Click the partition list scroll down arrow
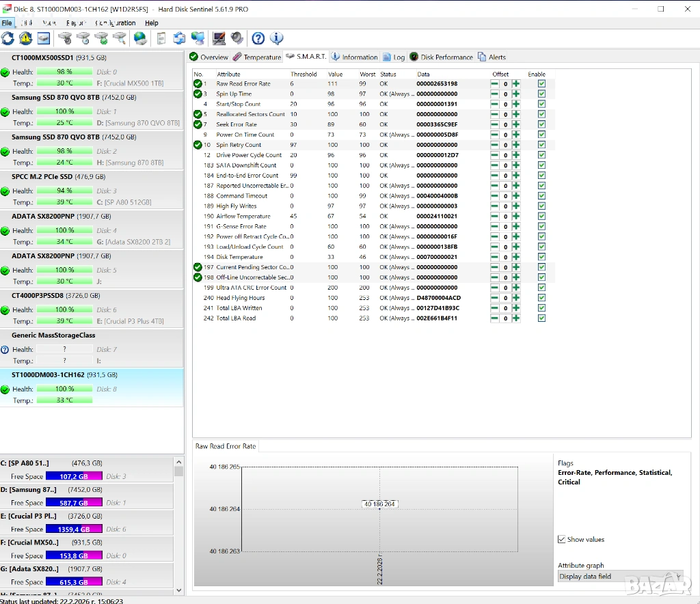700x604 pixels. click(179, 590)
